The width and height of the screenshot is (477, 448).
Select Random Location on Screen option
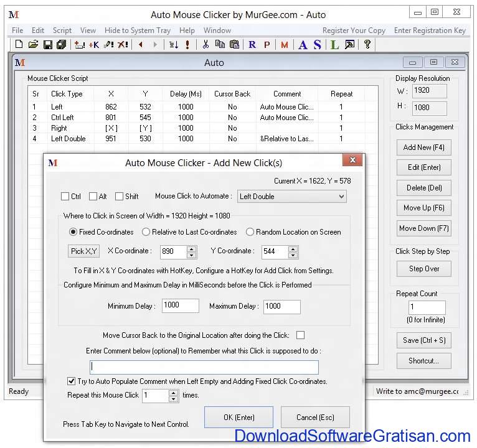(x=250, y=232)
